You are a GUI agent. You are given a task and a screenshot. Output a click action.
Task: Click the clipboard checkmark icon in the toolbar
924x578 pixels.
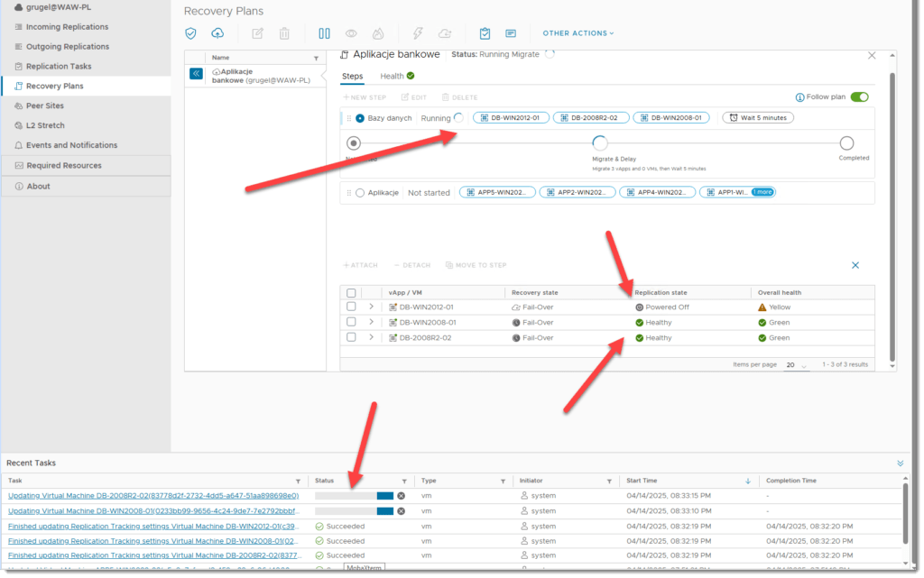[485, 33]
